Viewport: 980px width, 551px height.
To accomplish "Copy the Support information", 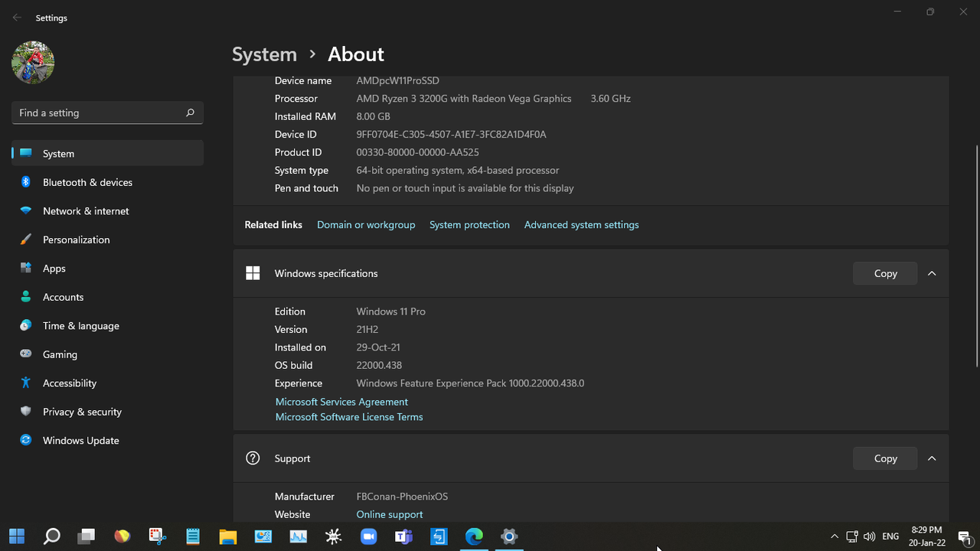I will tap(885, 458).
